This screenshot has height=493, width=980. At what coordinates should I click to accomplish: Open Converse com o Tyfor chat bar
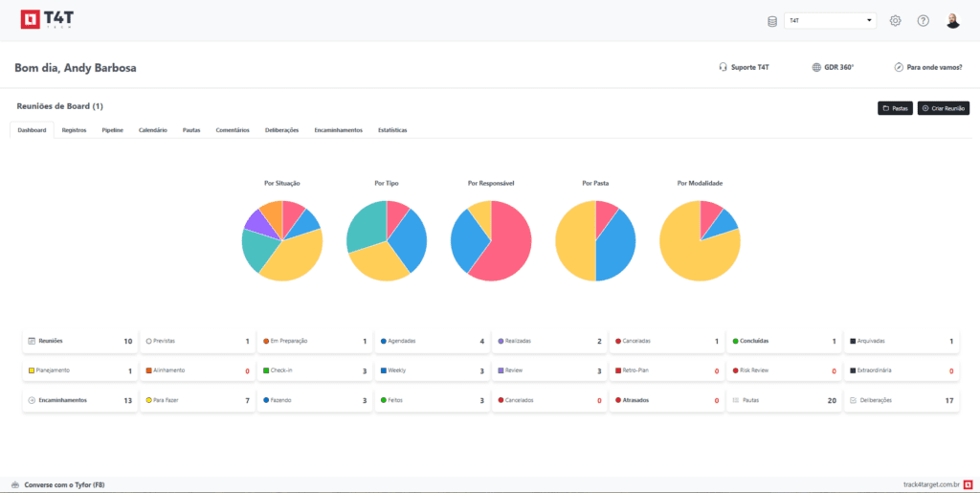pos(57,484)
